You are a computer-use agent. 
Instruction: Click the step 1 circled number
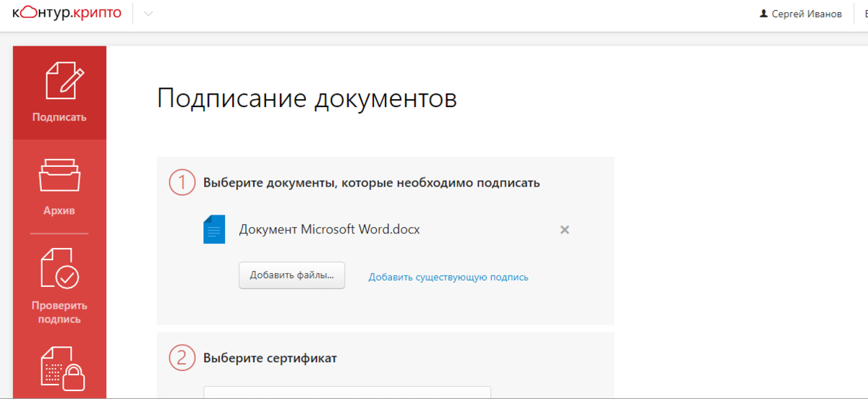[182, 182]
